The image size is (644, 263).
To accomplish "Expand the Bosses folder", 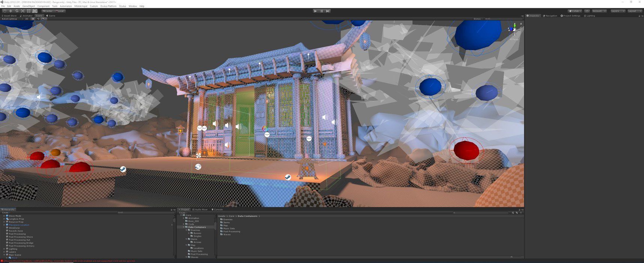I will (x=189, y=233).
